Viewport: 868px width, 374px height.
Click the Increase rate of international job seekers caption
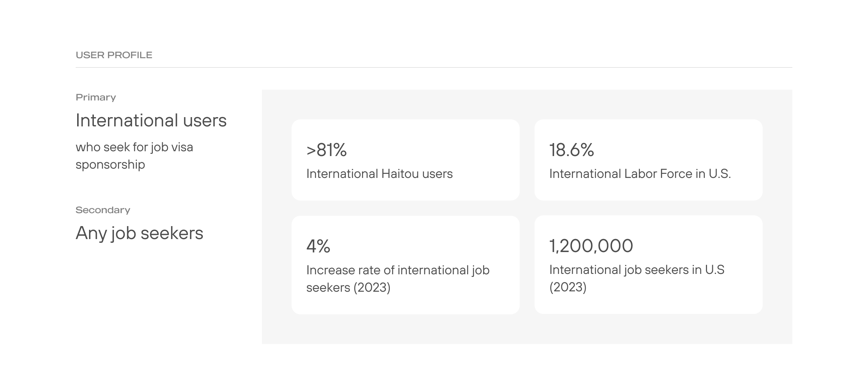pyautogui.click(x=398, y=279)
